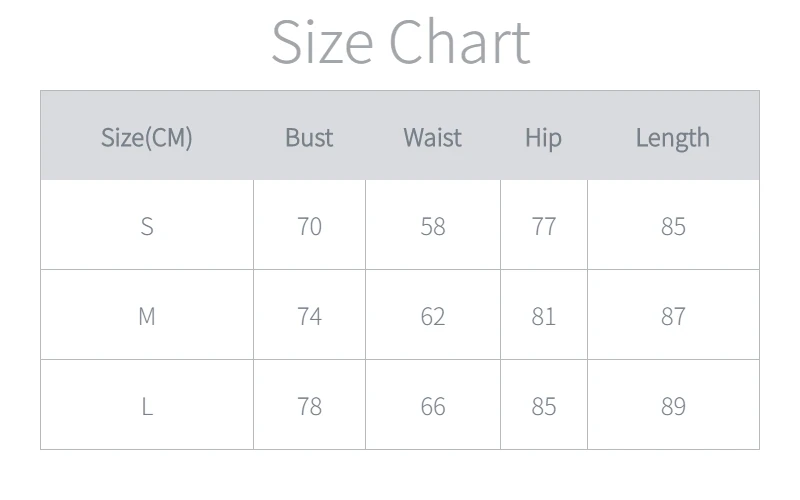Click length value 85 for size S
This screenshot has height=500, width=800.
point(673,226)
